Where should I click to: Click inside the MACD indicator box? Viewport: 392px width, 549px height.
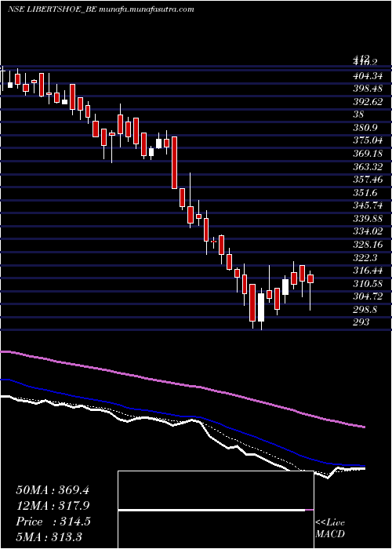pos(216,510)
